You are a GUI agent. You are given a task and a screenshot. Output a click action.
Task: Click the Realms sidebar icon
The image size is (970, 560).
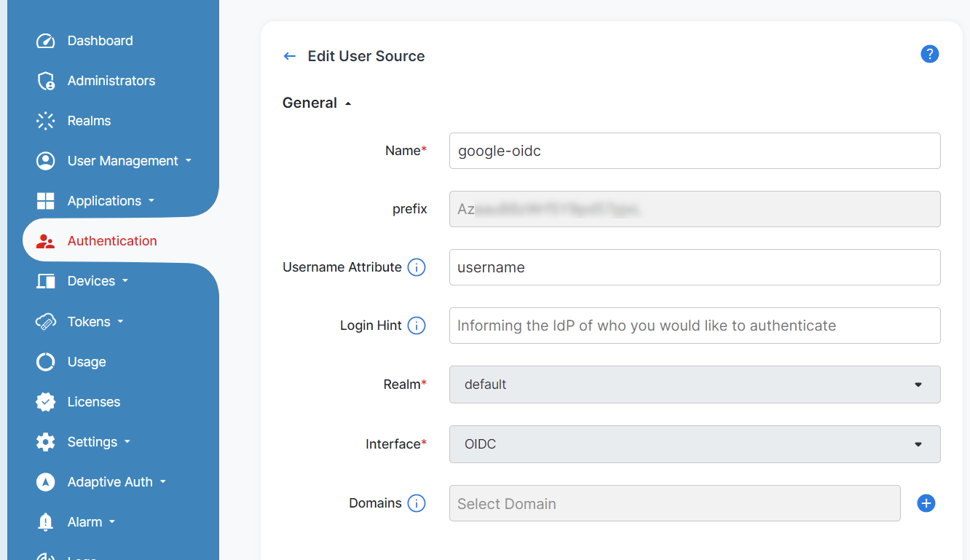pos(45,120)
